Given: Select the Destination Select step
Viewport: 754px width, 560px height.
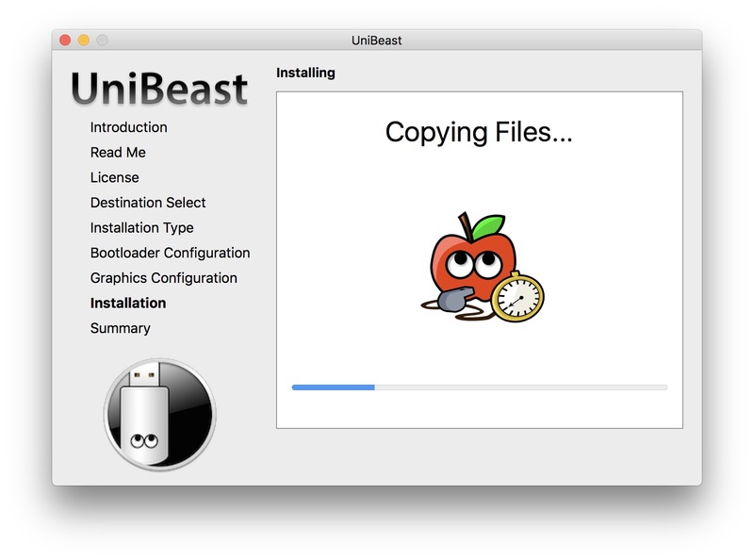Looking at the screenshot, I should pyautogui.click(x=148, y=202).
